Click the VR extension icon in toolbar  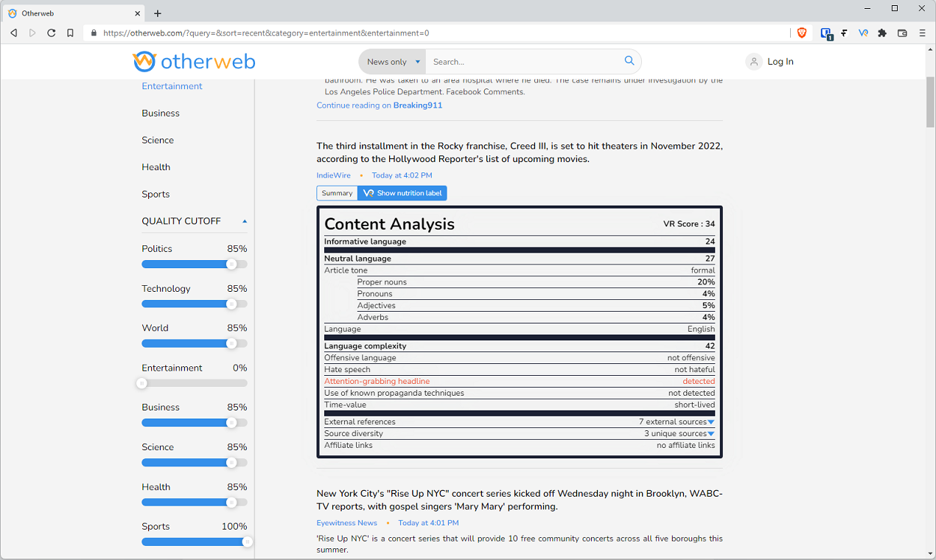(863, 33)
